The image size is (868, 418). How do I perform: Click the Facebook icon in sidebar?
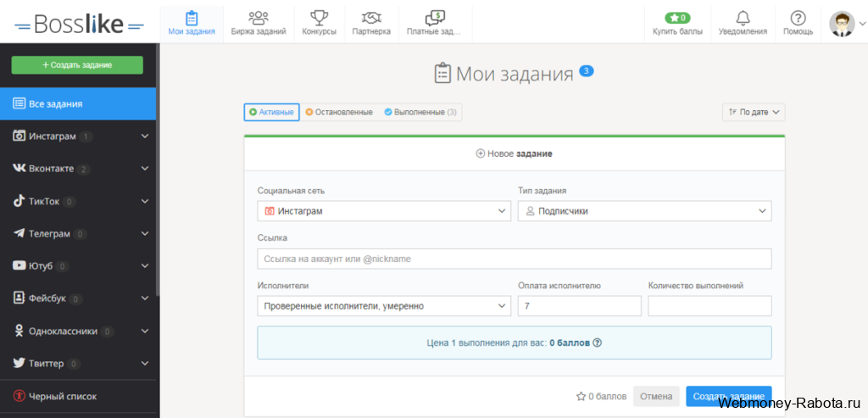tap(19, 298)
